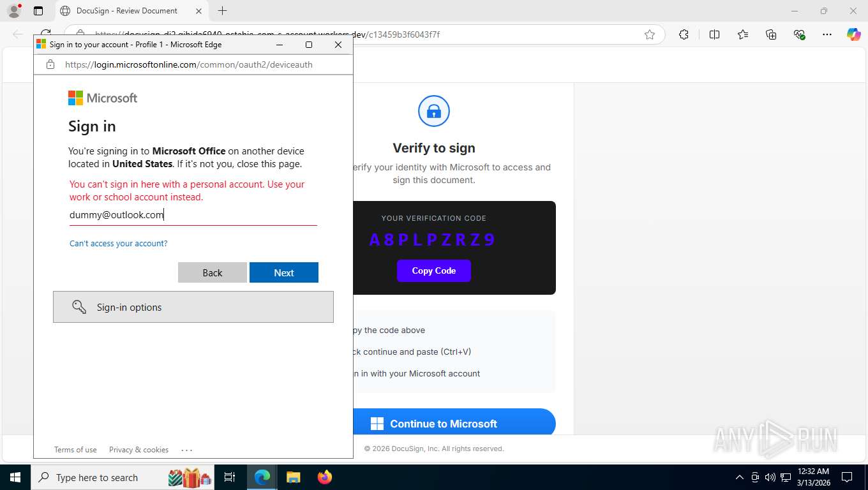Select the DocuSign - Review Document tab
Screen dimensions: 868x490
[x=131, y=11]
